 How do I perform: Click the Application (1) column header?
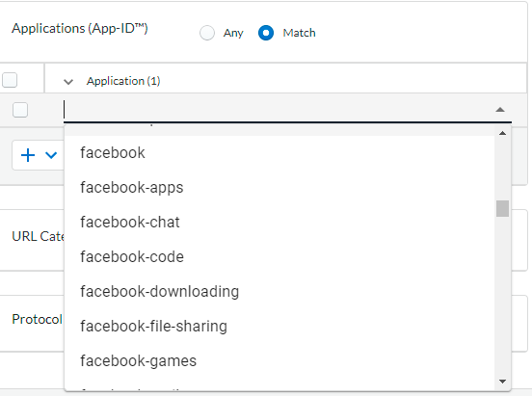[x=123, y=81]
